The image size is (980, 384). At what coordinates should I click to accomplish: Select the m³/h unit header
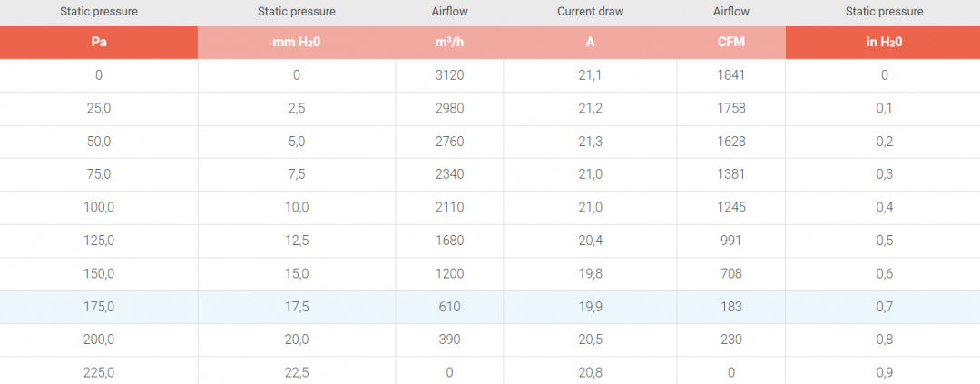coord(449,43)
